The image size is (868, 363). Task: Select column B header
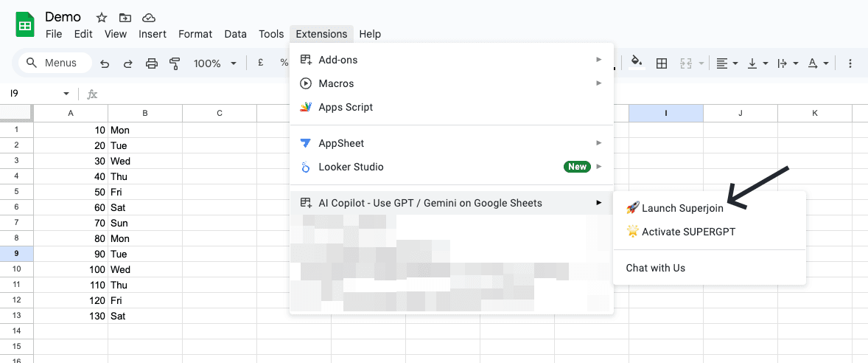[145, 113]
